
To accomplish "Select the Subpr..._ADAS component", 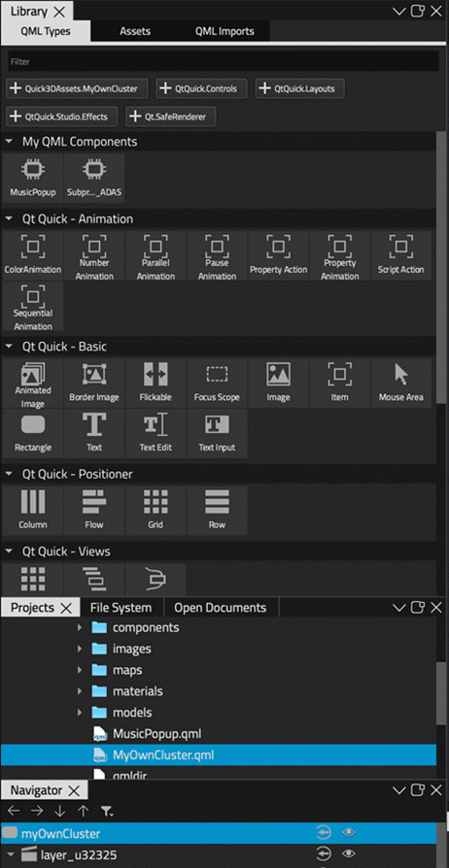I will (x=94, y=179).
